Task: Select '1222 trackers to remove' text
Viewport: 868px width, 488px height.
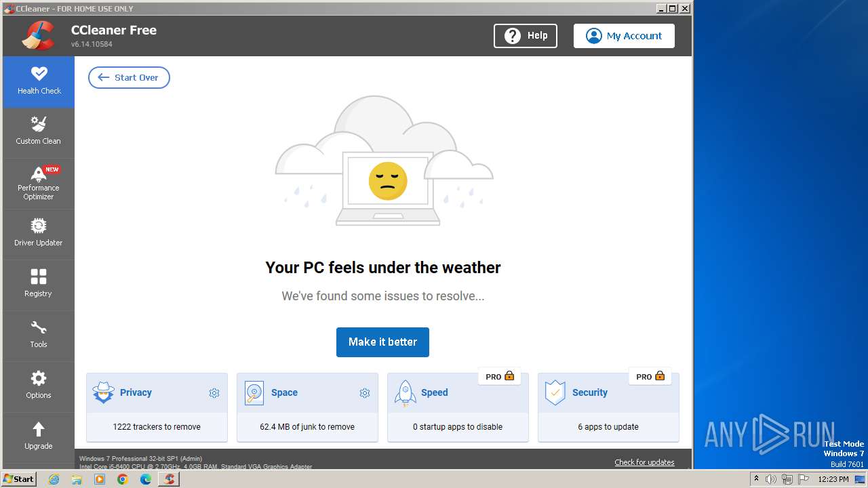Action: tap(157, 427)
